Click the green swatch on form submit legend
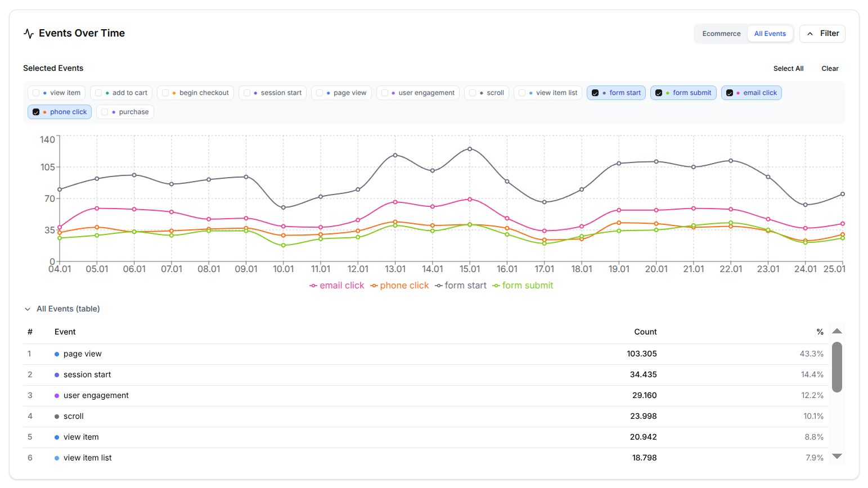Viewport: 868px width, 488px height. [496, 285]
